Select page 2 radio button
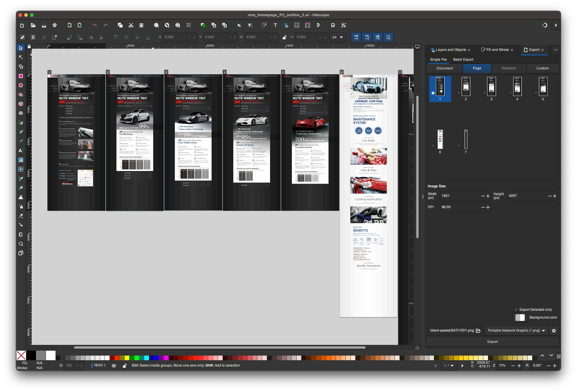This screenshot has height=392, width=577. pyautogui.click(x=459, y=93)
